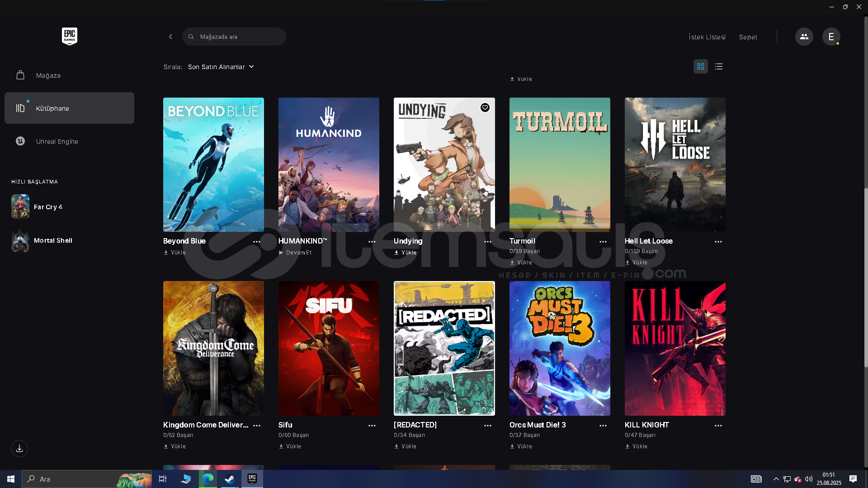The image size is (868, 488).
Task: Install KILL KNIGHT via Yükle
Action: [636, 446]
